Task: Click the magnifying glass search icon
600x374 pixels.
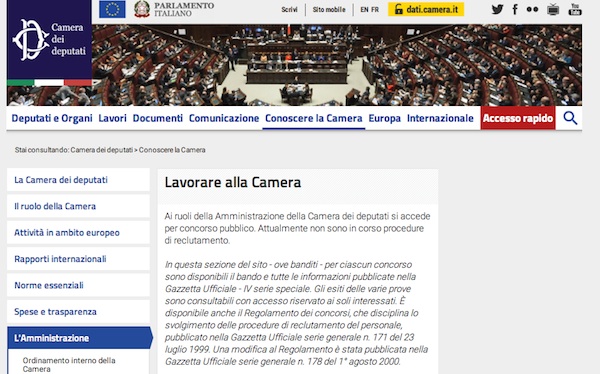Action: click(570, 118)
